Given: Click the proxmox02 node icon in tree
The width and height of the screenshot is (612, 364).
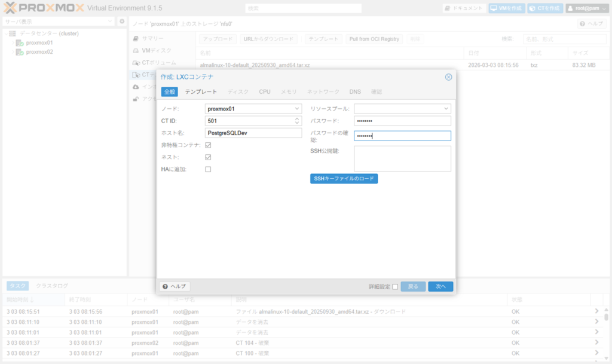Looking at the screenshot, I should coord(20,52).
